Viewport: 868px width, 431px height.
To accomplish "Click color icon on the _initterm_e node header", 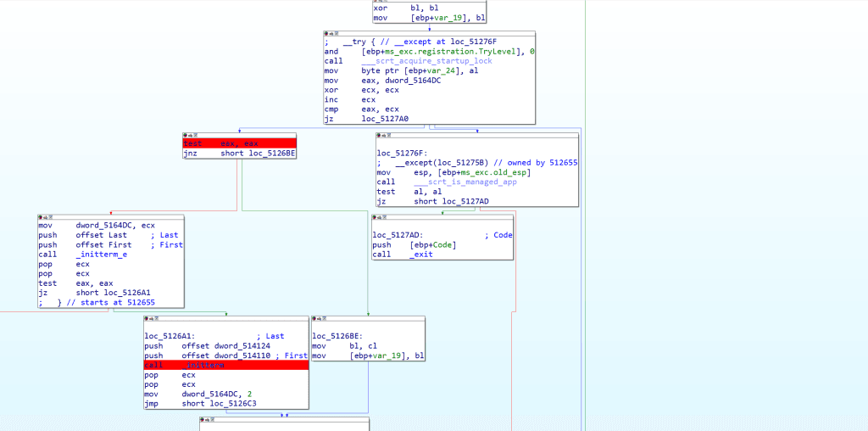I will pos(41,217).
